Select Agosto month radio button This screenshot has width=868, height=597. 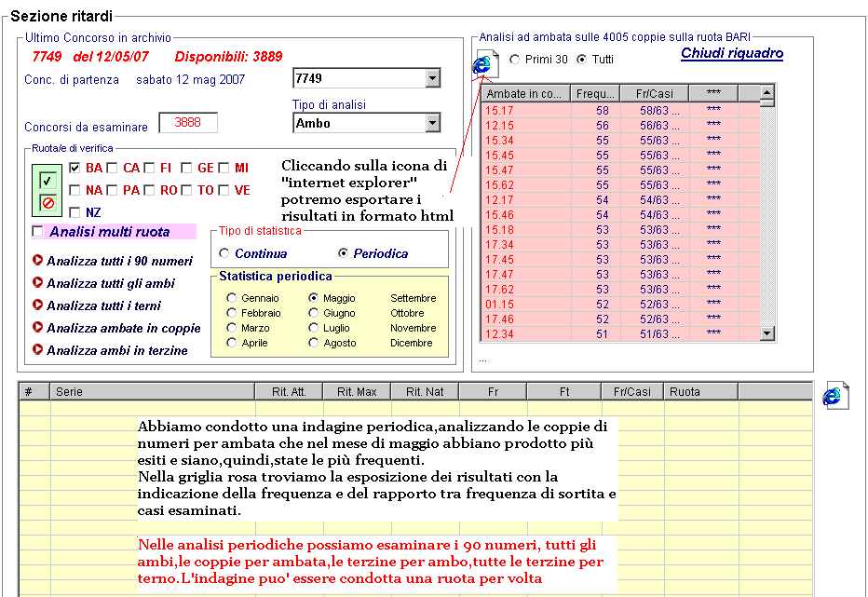coord(313,342)
